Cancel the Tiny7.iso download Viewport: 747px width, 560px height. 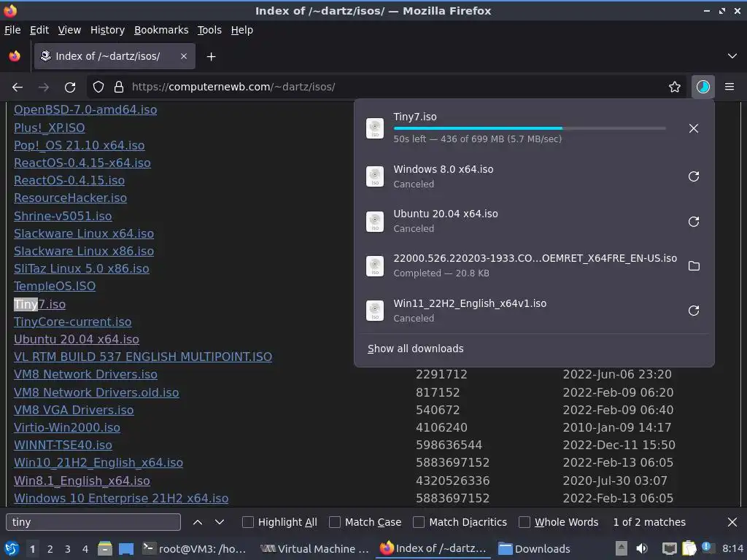(694, 128)
